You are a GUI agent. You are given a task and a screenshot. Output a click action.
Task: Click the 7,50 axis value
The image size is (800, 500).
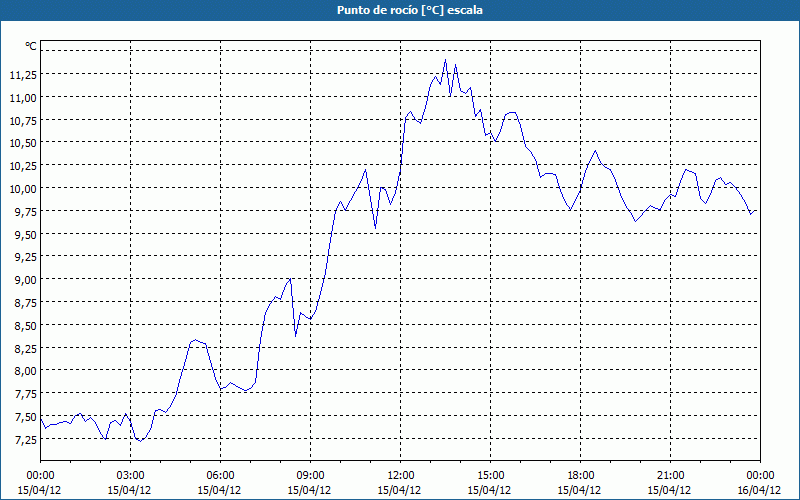[25, 417]
